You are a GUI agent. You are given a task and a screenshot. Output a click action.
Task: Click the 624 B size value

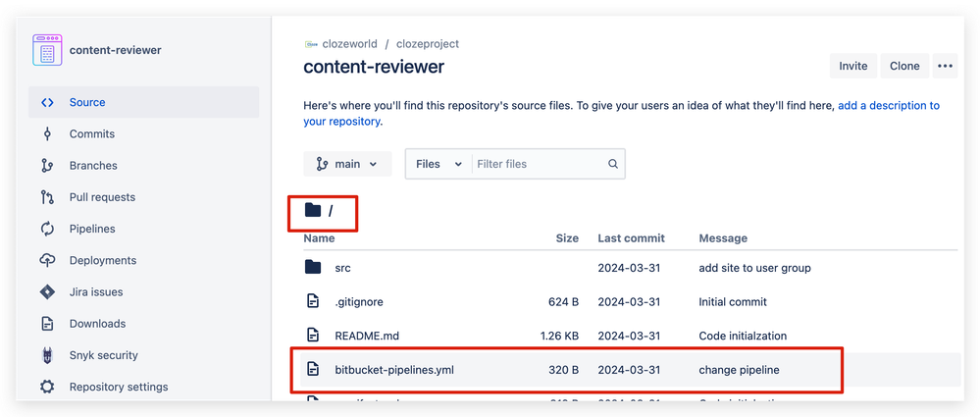563,302
